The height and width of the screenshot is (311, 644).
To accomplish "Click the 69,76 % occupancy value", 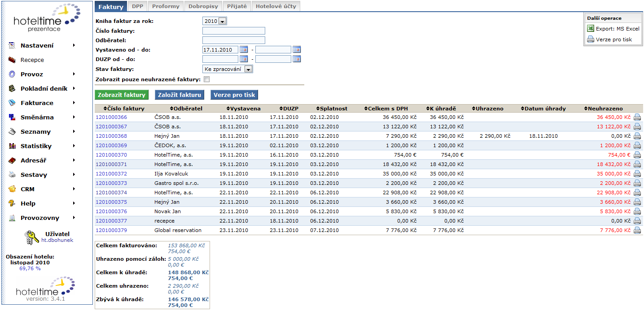I will click(x=30, y=268).
